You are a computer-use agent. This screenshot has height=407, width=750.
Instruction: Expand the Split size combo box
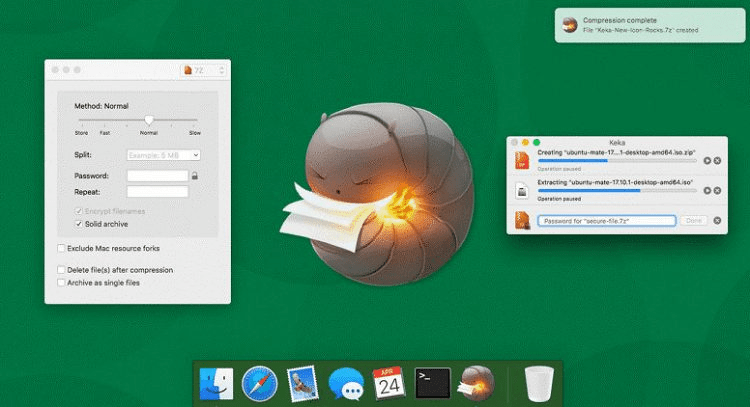click(195, 155)
